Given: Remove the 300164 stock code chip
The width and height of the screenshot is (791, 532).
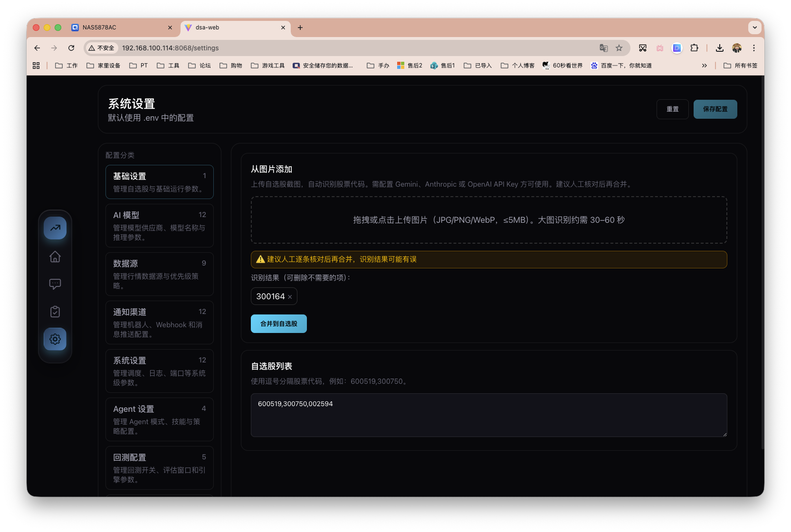Looking at the screenshot, I should tap(289, 296).
